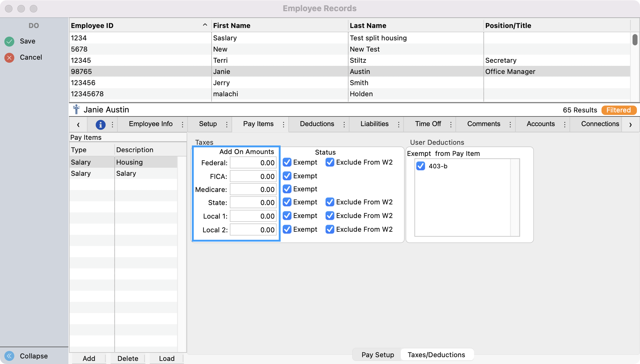Viewport: 640px width, 364px height.
Task: Open the dots menu next to Employee Info tab
Action: (x=182, y=125)
